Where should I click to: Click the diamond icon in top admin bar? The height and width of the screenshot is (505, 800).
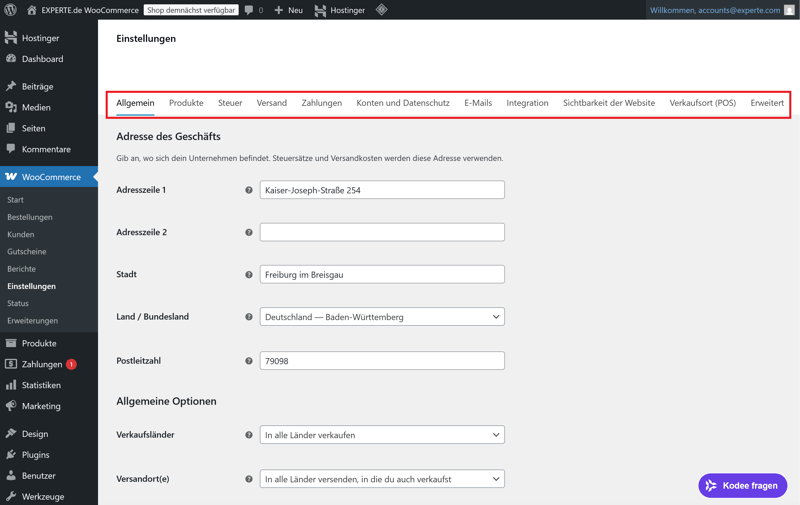pos(381,10)
